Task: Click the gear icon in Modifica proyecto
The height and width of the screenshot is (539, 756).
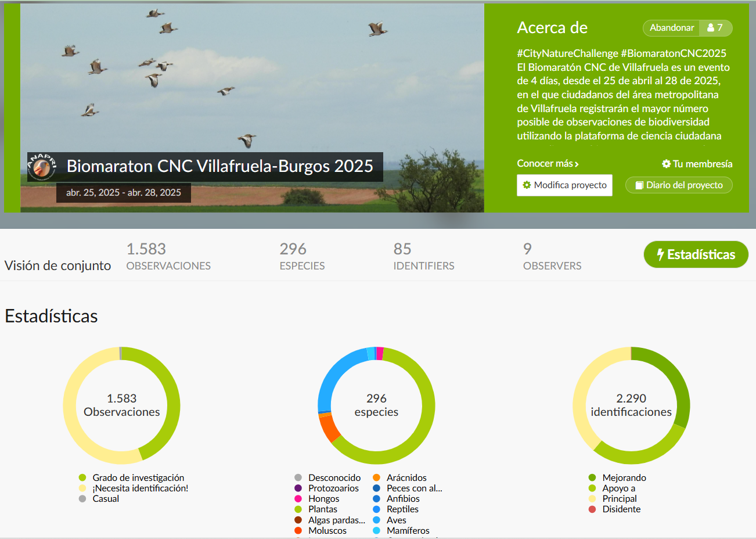Action: point(527,185)
